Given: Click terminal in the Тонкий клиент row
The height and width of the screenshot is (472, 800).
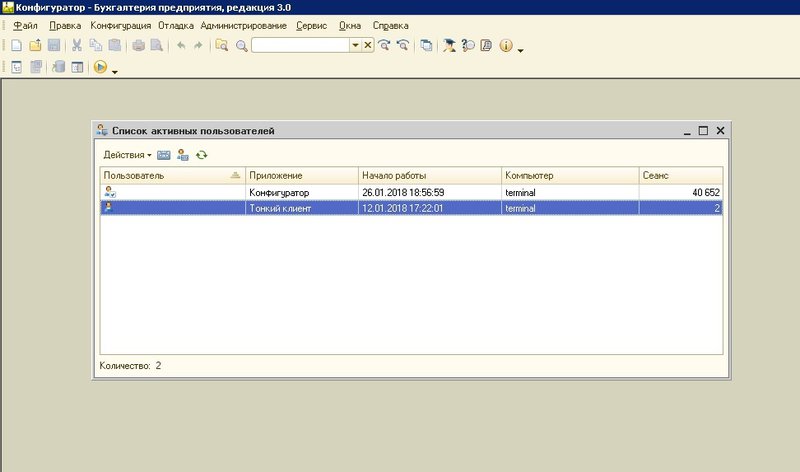Looking at the screenshot, I should (x=520, y=208).
